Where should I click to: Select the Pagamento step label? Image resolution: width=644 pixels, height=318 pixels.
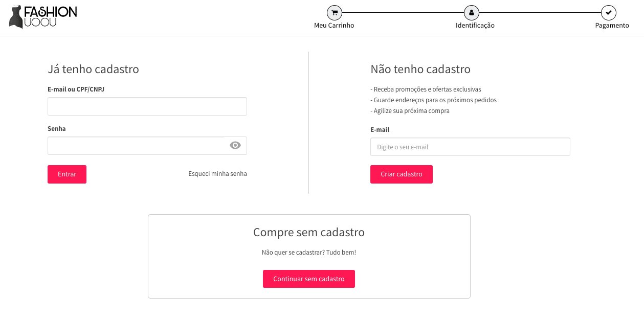[x=612, y=25]
